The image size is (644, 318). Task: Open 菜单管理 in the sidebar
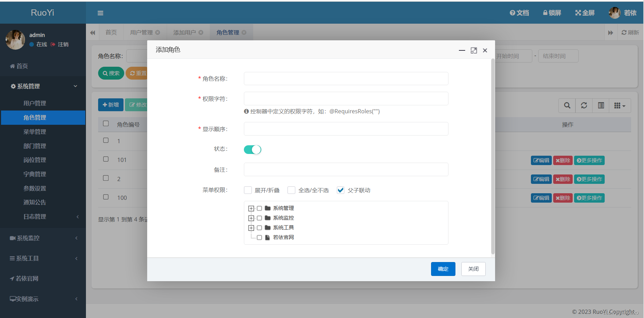pos(35,132)
